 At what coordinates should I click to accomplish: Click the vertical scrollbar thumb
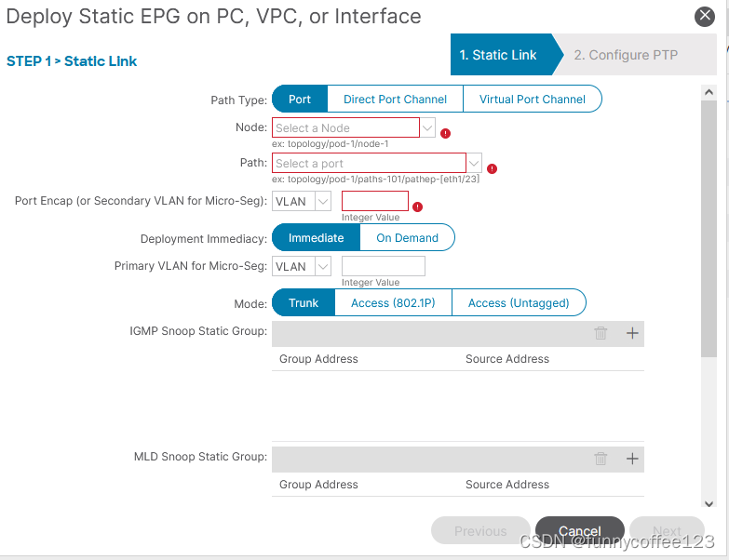pos(709,229)
